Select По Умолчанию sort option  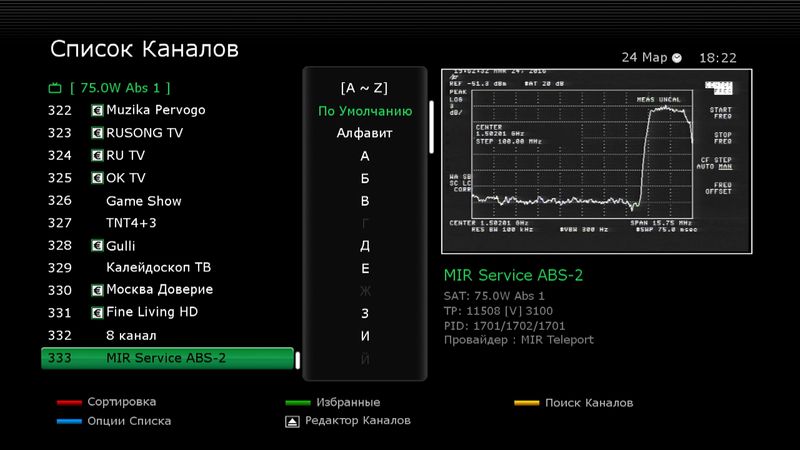(x=365, y=110)
